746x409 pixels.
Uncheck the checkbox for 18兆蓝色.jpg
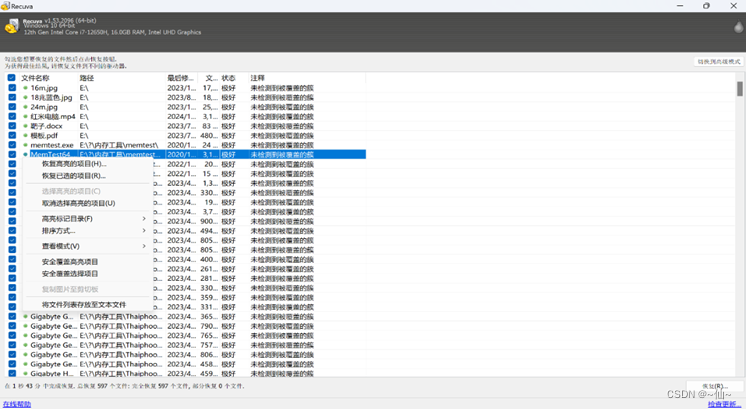click(12, 97)
